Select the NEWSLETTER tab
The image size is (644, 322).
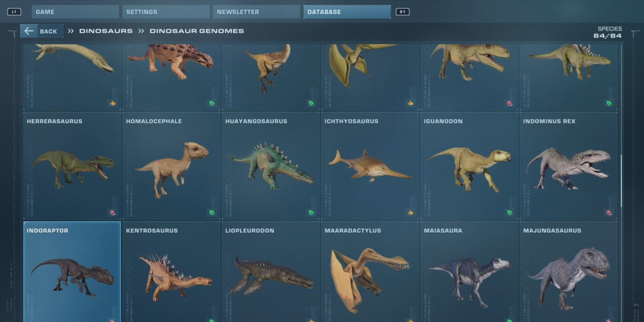coord(256,12)
